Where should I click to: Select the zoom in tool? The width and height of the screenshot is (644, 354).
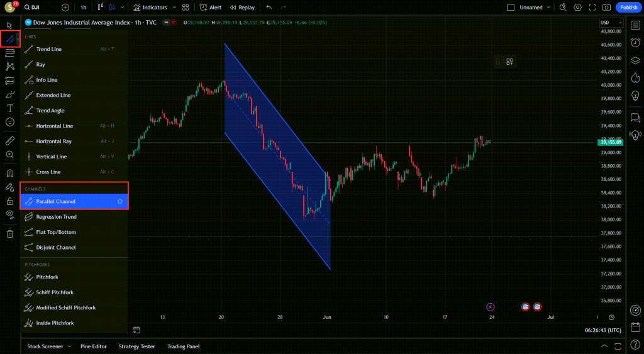tap(10, 155)
